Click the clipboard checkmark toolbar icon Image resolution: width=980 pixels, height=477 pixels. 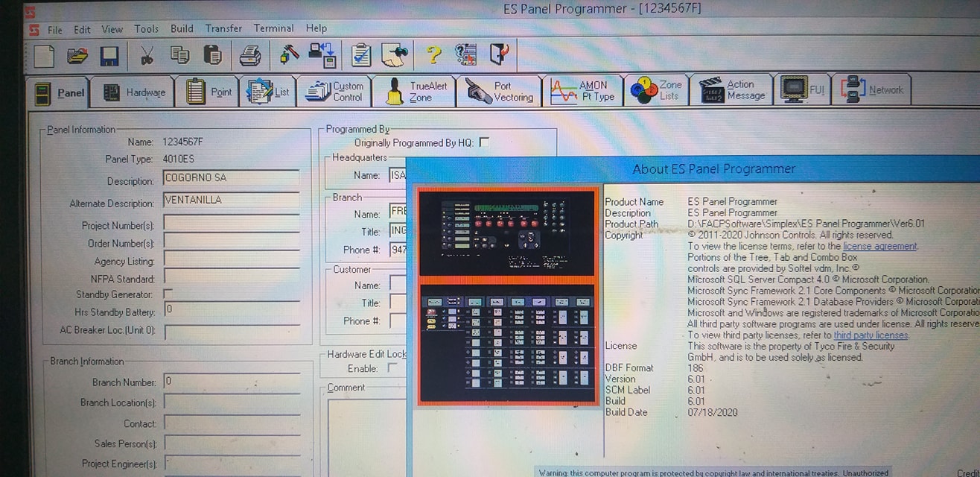(360, 56)
